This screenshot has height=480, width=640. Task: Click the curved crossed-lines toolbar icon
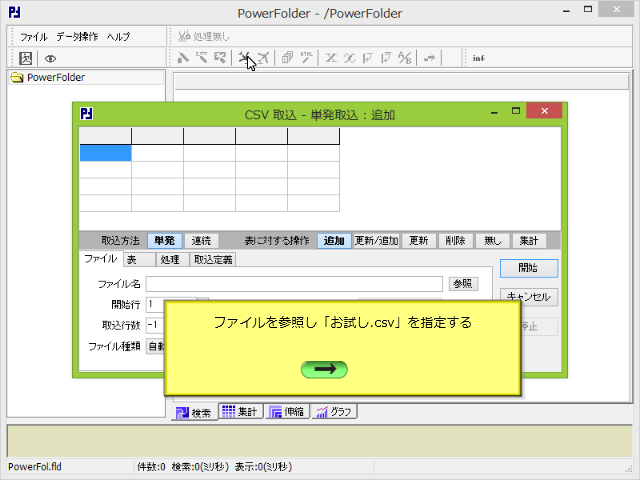[349, 58]
